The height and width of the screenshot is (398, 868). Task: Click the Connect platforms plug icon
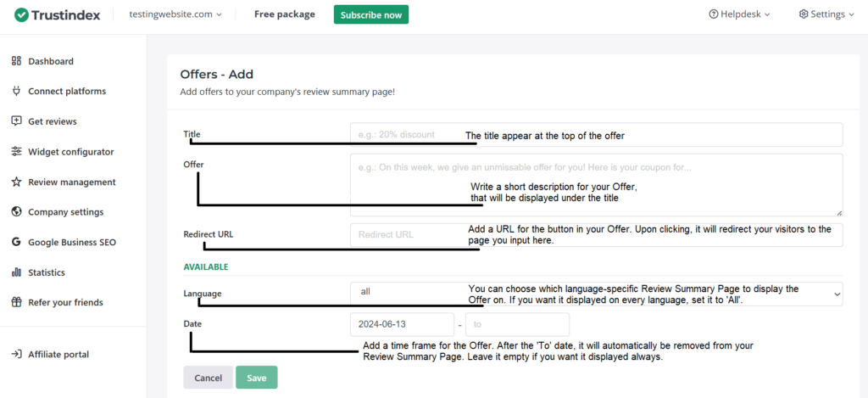pyautogui.click(x=16, y=91)
